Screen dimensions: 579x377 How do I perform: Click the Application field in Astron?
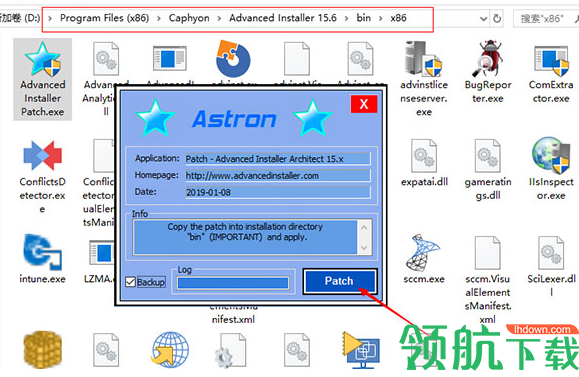tap(277, 159)
